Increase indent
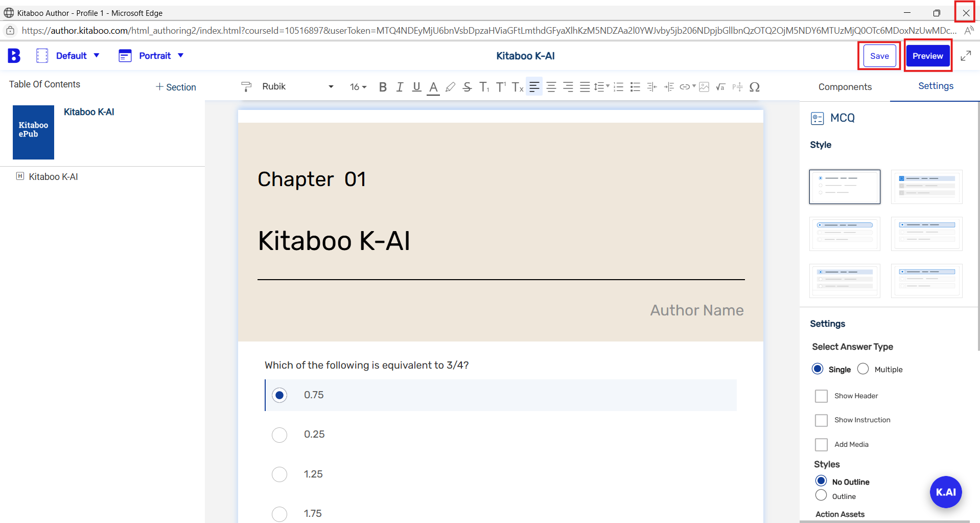Viewport: 980px width, 523px height. click(x=669, y=87)
